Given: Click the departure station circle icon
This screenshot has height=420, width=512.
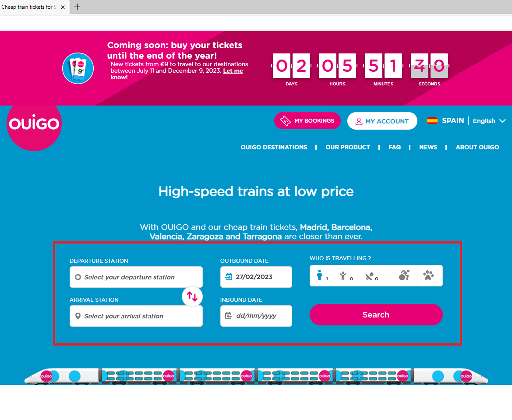Looking at the screenshot, I should pyautogui.click(x=78, y=277).
